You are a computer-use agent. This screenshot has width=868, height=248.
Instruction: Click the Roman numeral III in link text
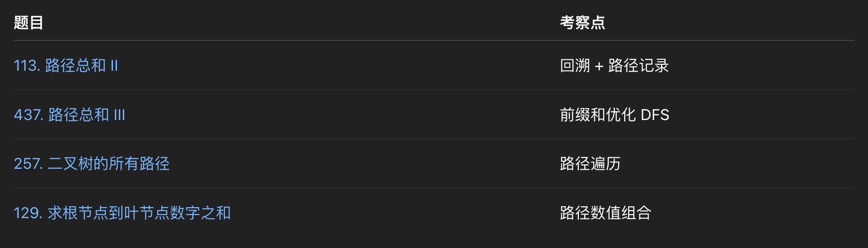[119, 115]
